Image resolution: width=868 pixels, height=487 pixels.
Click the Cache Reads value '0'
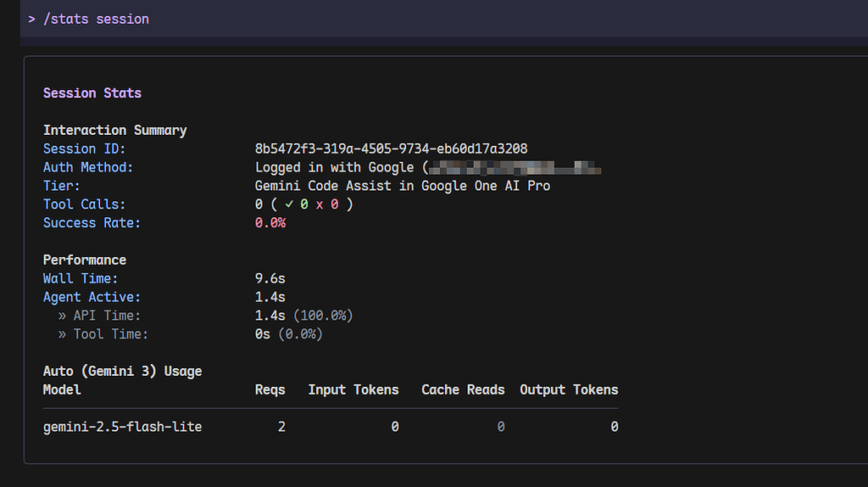501,427
